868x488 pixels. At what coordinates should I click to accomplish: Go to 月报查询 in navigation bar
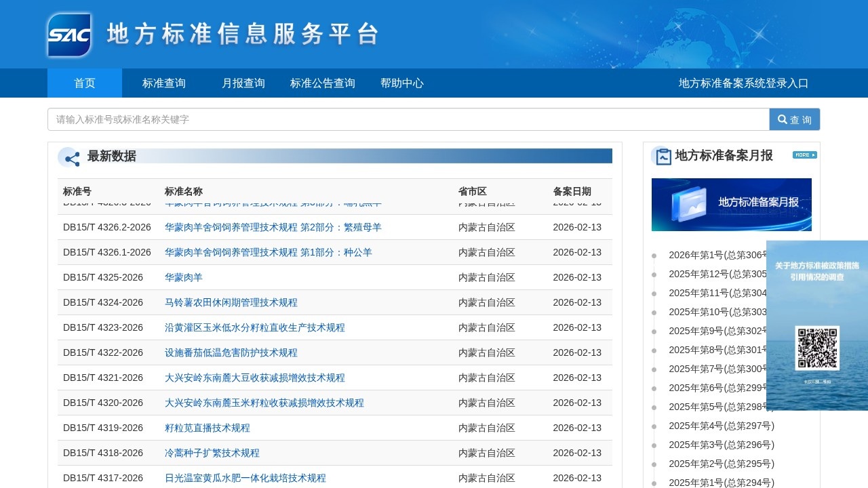click(x=243, y=83)
